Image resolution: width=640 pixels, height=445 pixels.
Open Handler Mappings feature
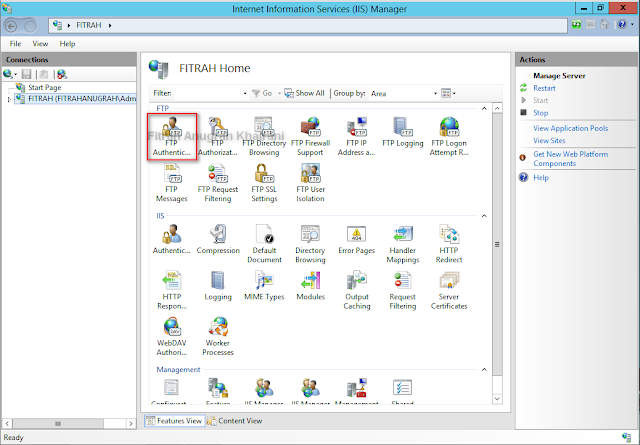pos(403,244)
